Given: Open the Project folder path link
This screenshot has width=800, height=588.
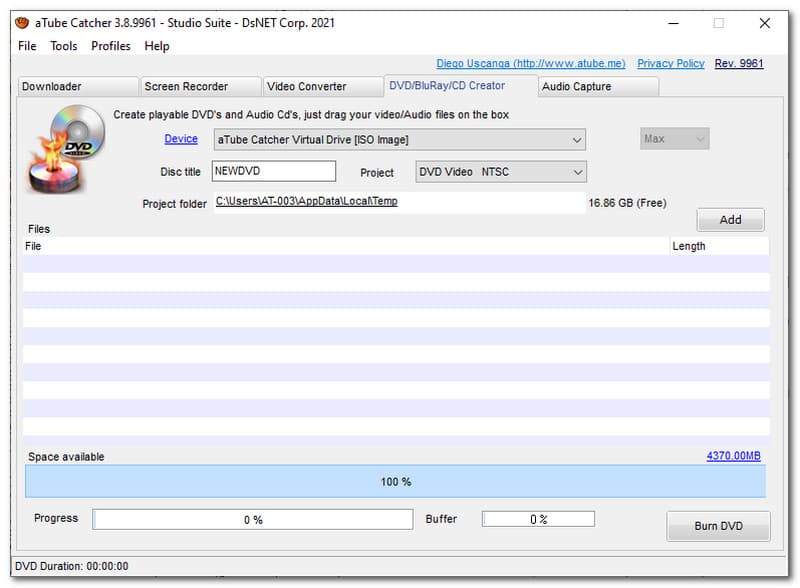Looking at the screenshot, I should point(307,201).
